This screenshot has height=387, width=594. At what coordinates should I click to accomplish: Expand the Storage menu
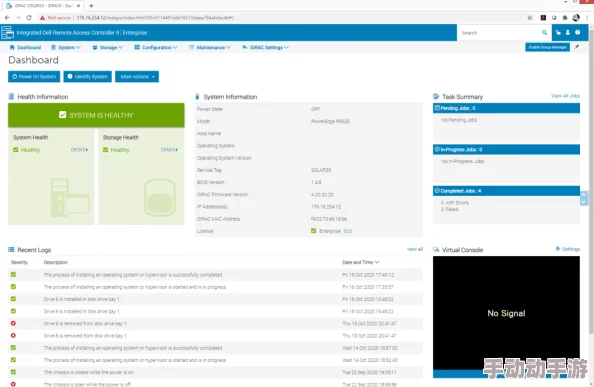[x=108, y=47]
